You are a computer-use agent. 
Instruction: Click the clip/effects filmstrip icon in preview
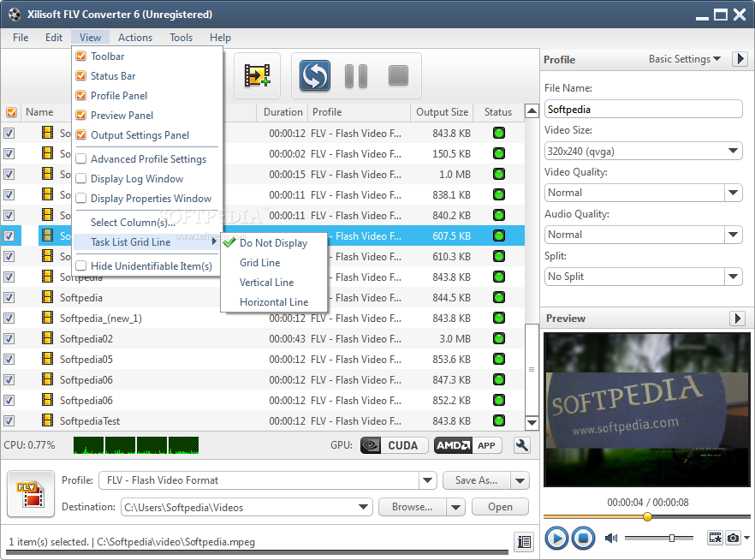[715, 538]
